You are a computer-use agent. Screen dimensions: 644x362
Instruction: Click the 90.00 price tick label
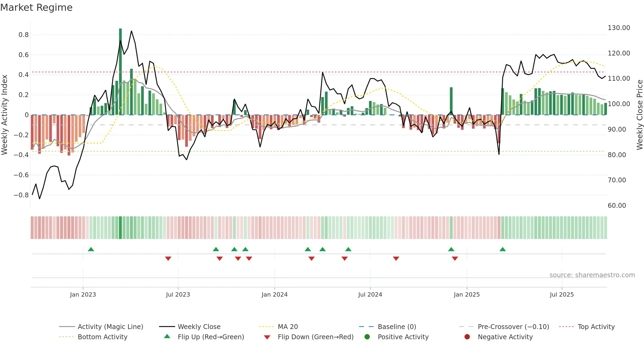click(x=617, y=130)
